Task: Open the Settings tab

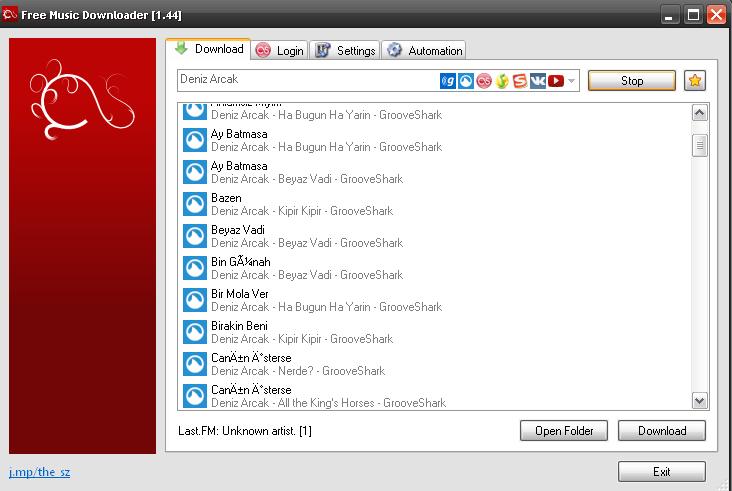Action: (x=345, y=50)
